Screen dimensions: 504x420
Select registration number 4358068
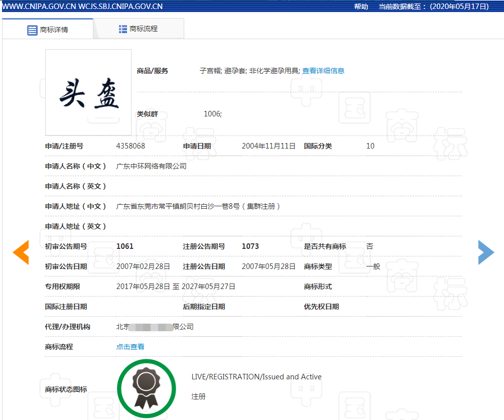point(131,146)
